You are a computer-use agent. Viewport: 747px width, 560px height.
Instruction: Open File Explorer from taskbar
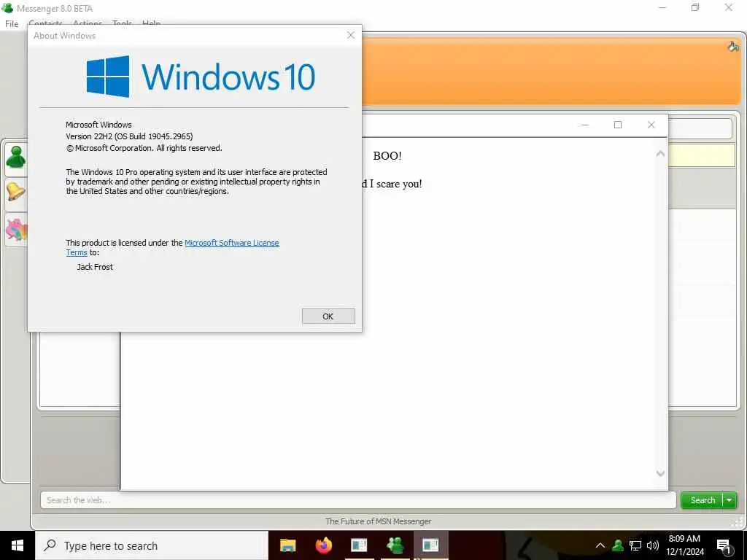(x=287, y=545)
